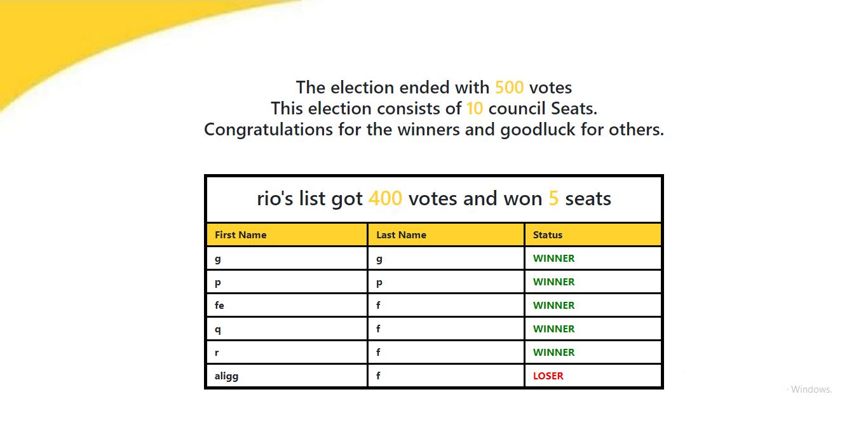Click the highlighted 5 seats number
Screen dimensions: 868x427
click(553, 199)
